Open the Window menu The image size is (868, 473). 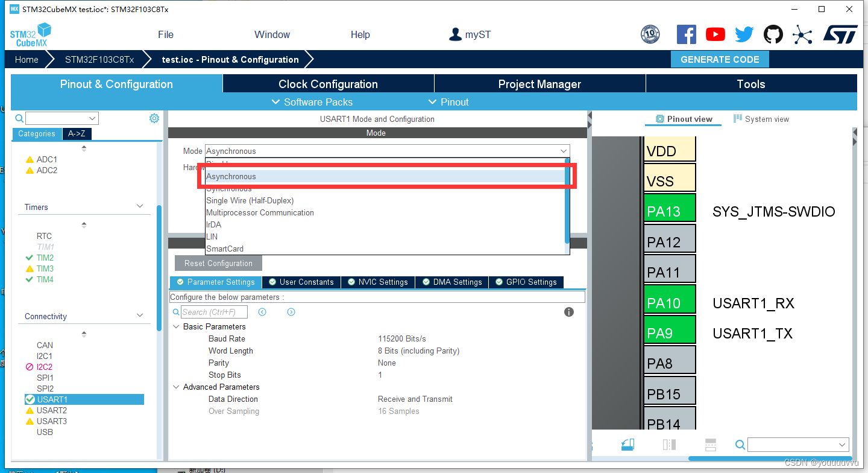272,34
